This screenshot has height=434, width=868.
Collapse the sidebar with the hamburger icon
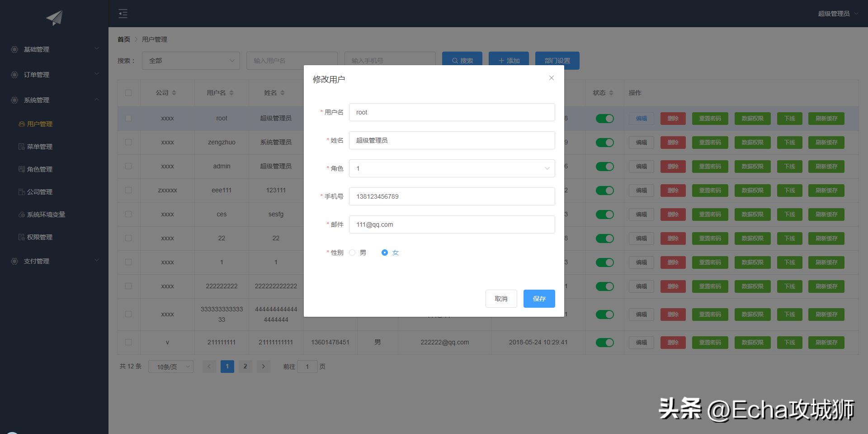123,14
